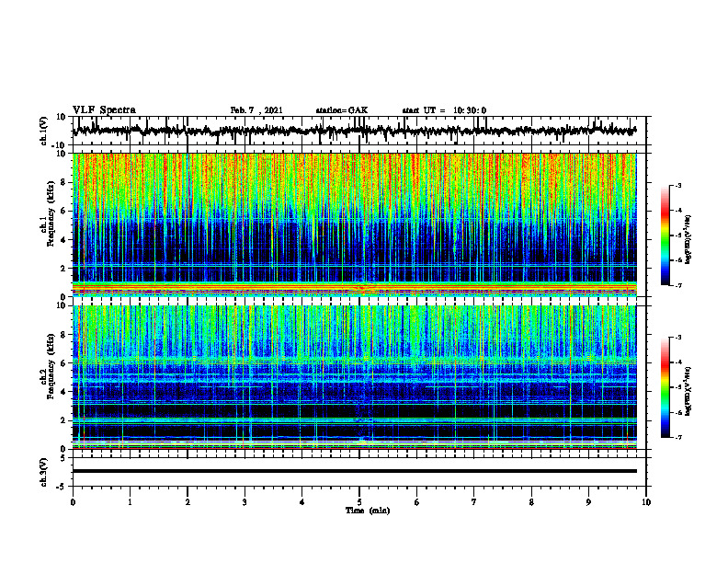Select the "Time (min)" axis label

point(368,511)
